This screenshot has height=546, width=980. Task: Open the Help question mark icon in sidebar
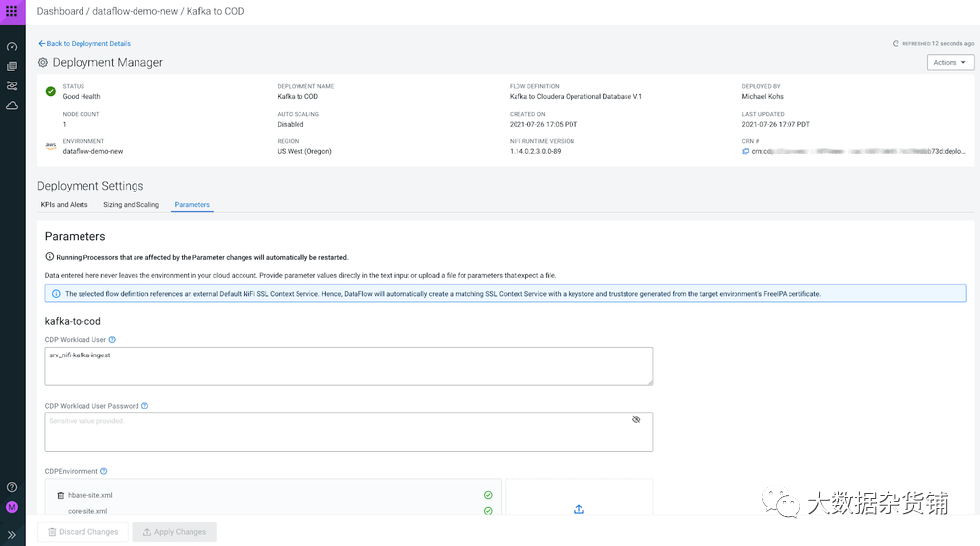(x=12, y=487)
